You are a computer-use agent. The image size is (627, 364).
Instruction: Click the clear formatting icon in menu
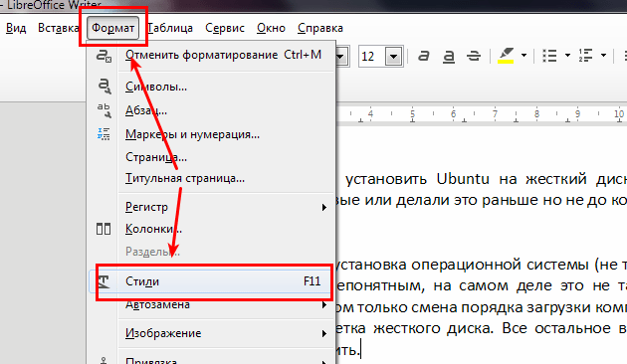[x=104, y=56]
